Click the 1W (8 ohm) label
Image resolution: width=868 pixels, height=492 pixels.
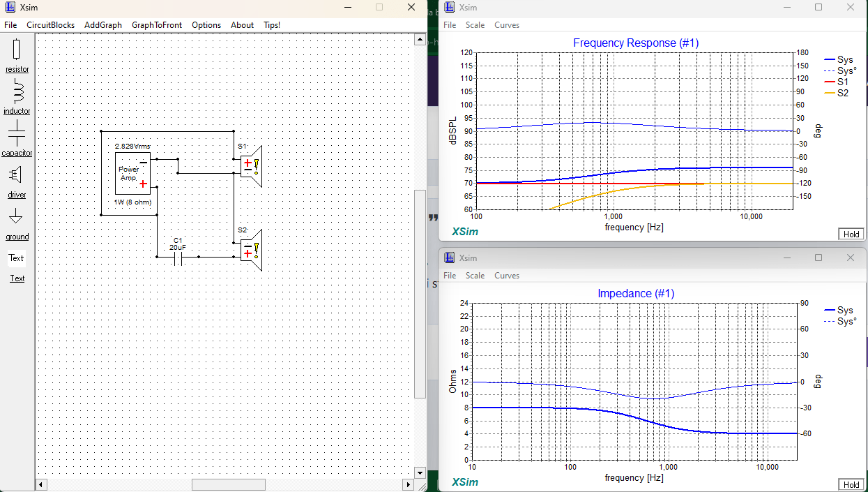(x=132, y=202)
